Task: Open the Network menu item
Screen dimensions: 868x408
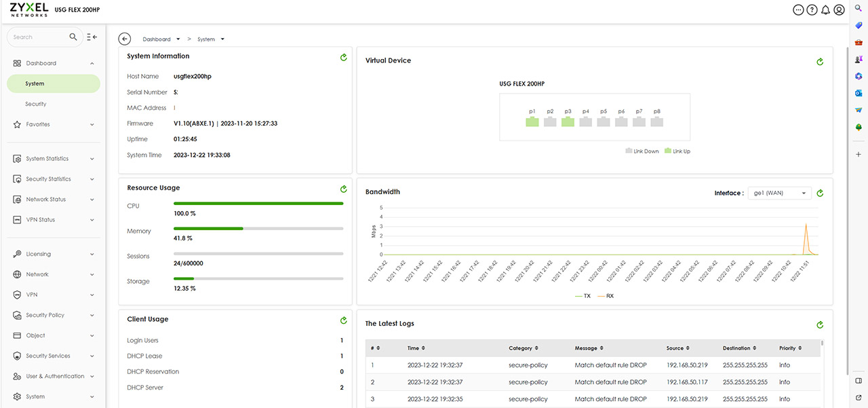Action: coord(53,274)
